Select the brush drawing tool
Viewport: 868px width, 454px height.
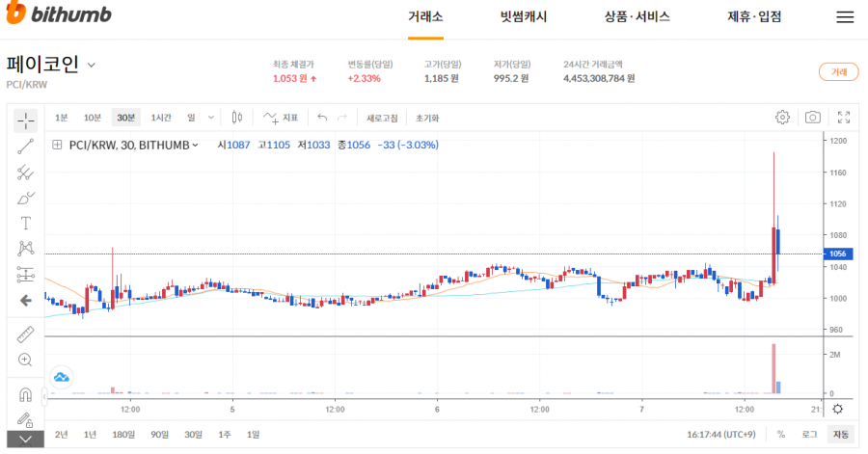25,198
